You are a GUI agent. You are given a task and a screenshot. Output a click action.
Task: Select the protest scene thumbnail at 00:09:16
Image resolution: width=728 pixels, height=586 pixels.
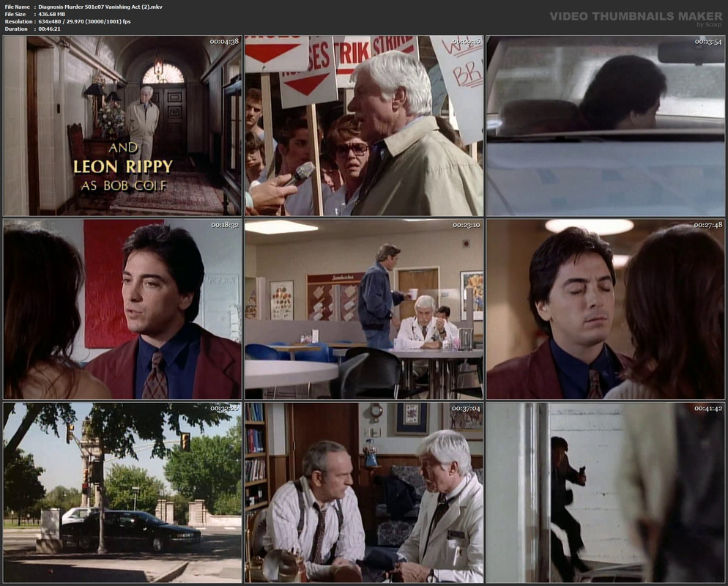click(x=364, y=126)
